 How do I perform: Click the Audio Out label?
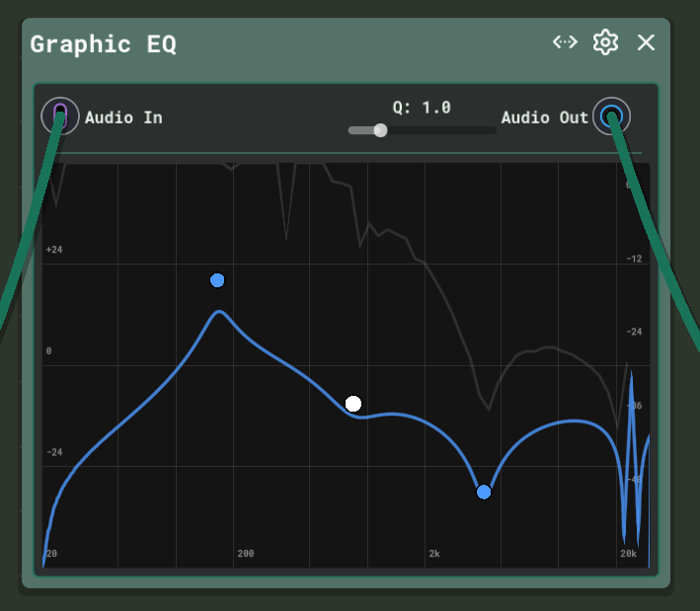[x=545, y=117]
